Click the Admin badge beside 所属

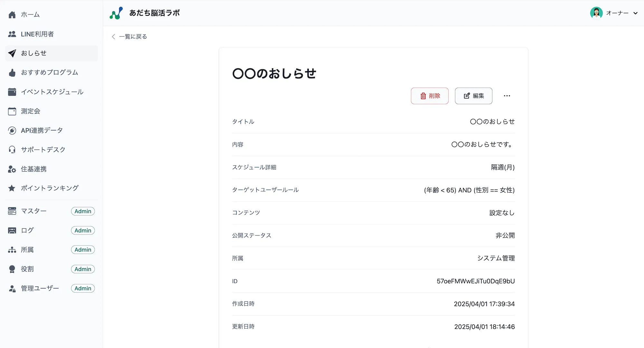(83, 250)
